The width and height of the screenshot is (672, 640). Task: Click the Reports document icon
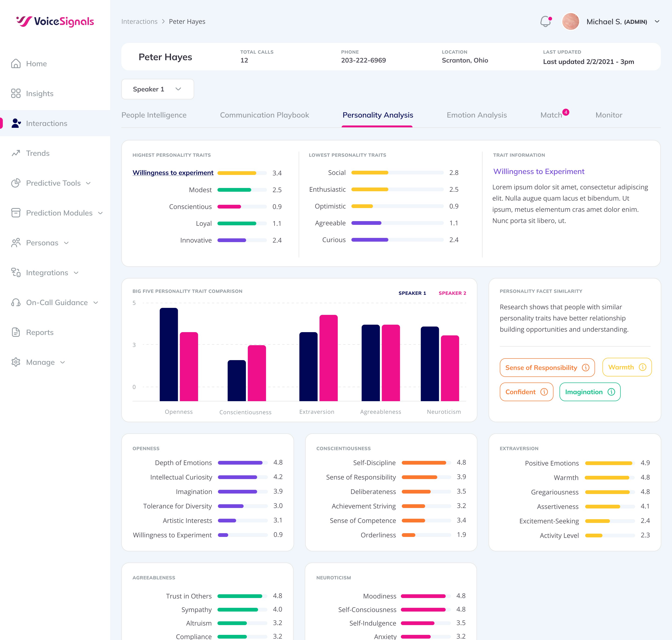tap(16, 332)
